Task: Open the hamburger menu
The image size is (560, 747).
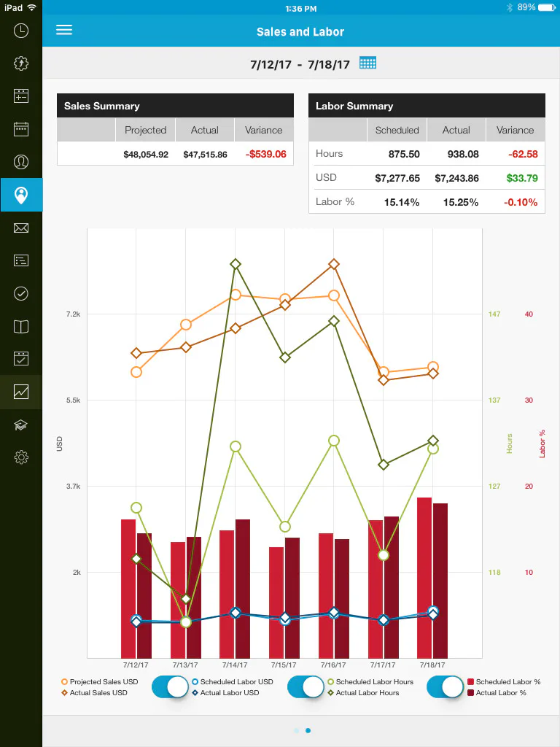Action: click(64, 30)
